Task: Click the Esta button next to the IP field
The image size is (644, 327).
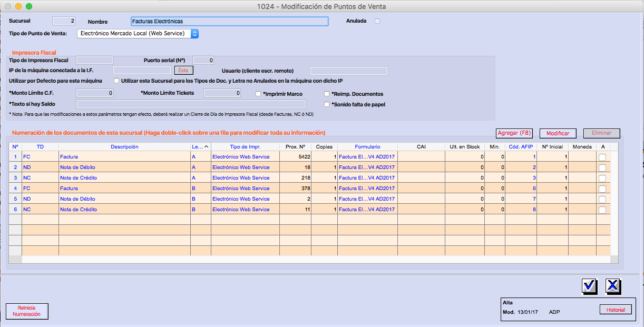Action: click(x=183, y=70)
